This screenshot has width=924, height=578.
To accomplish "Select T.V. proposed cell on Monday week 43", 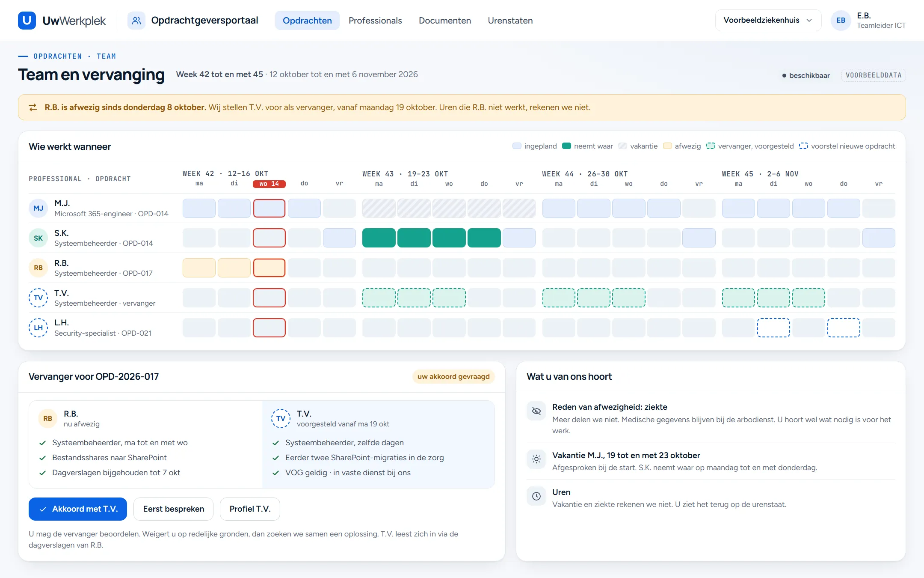I will [x=379, y=298].
